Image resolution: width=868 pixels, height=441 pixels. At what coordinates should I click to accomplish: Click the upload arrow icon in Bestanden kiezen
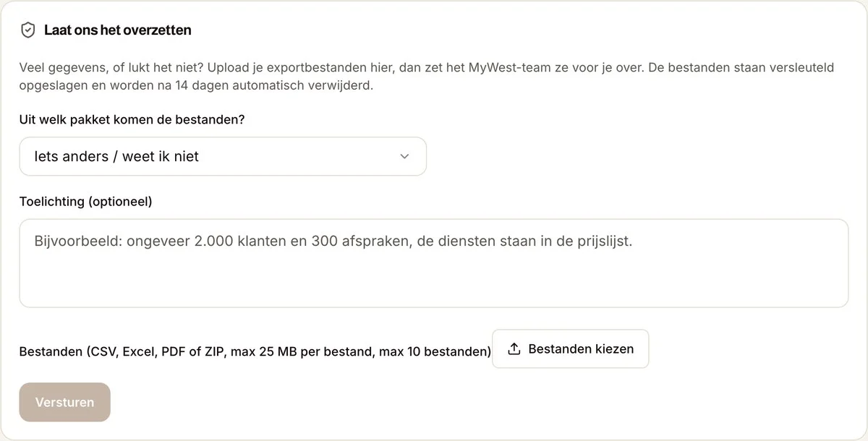click(514, 349)
